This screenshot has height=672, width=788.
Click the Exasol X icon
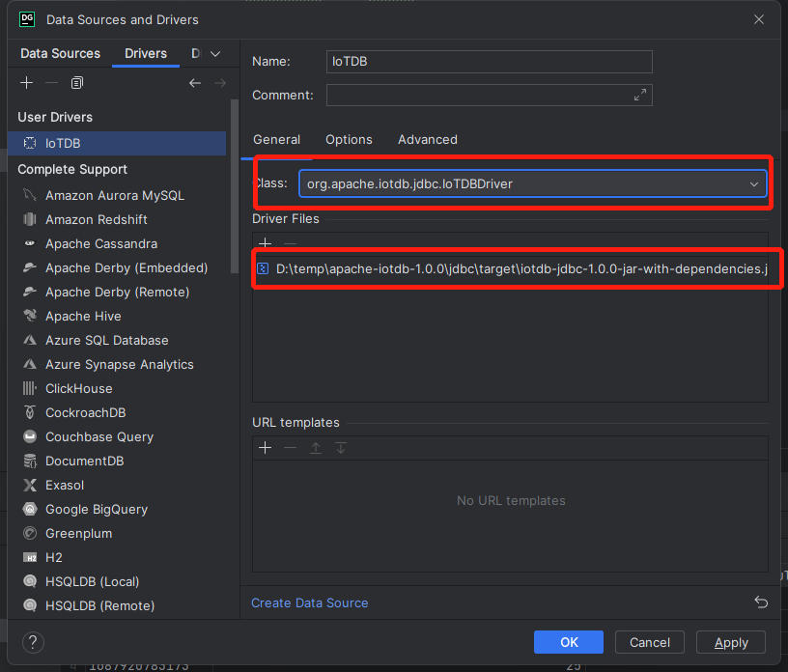pyautogui.click(x=30, y=485)
